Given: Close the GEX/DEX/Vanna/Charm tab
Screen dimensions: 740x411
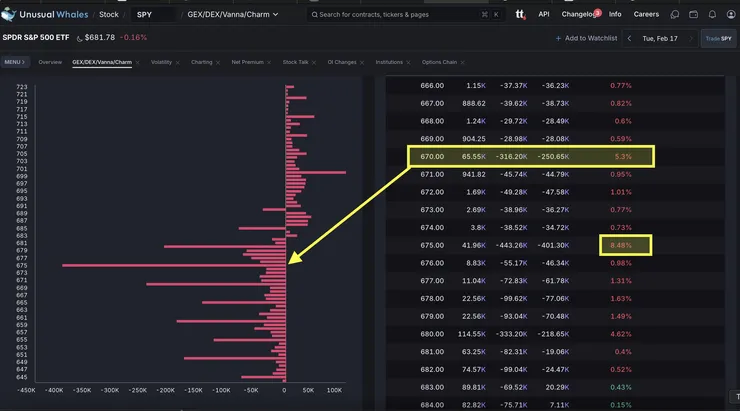Looking at the screenshot, I should pos(137,63).
